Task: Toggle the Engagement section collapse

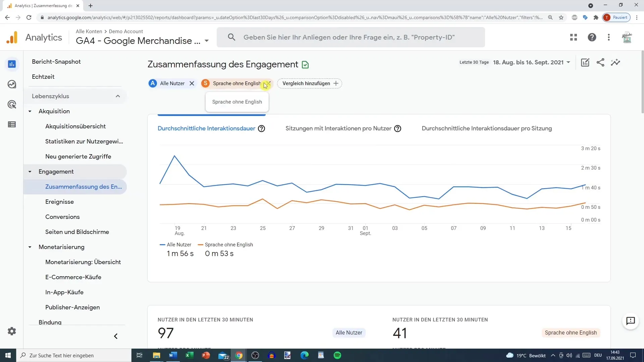Action: [x=29, y=172]
